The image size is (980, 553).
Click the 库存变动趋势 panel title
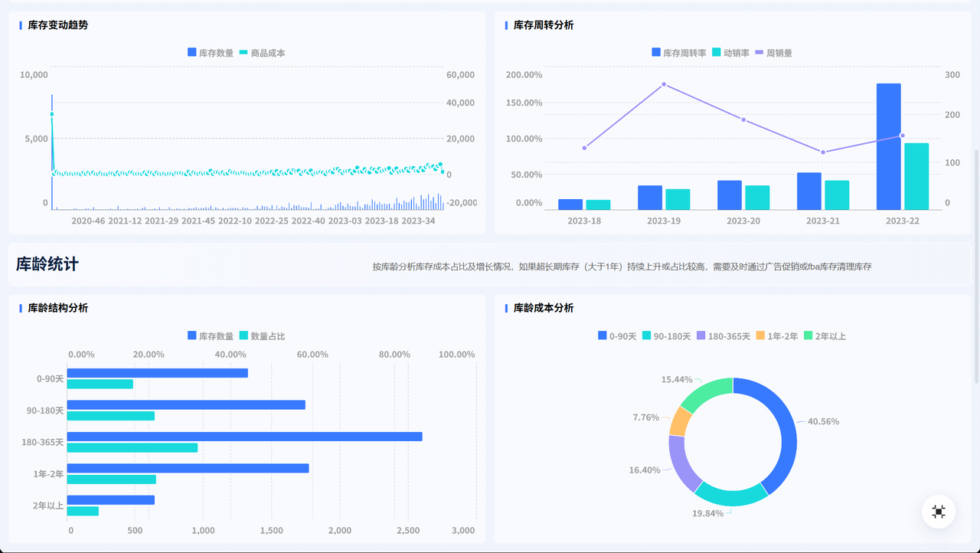[58, 25]
